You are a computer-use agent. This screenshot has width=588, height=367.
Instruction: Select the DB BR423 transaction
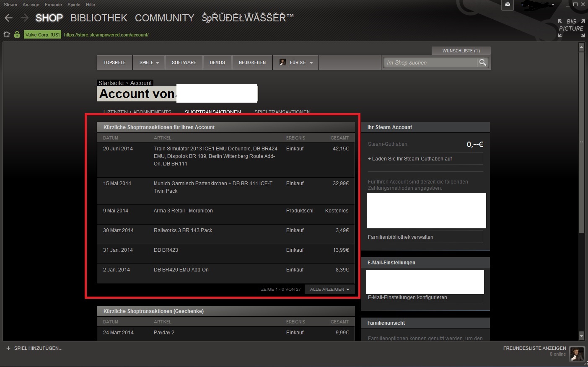tap(166, 250)
